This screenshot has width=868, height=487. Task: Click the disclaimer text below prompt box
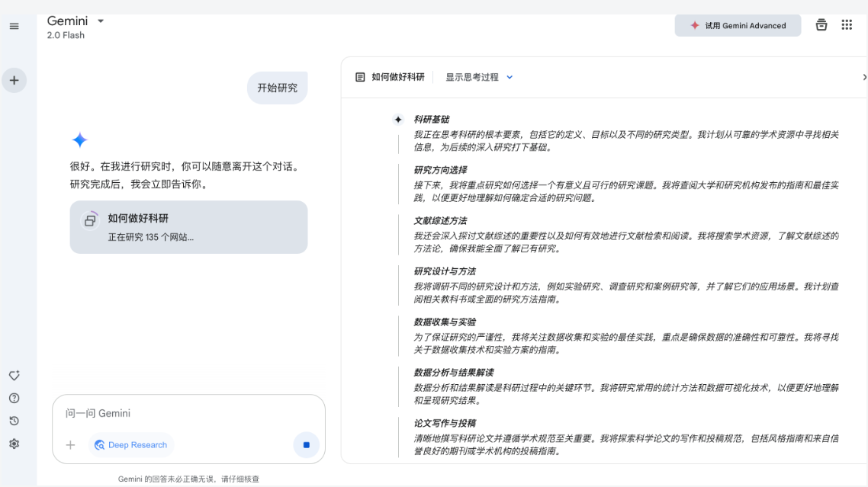coord(188,479)
